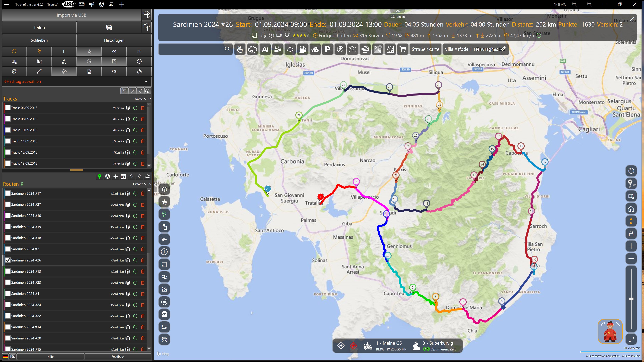Open the Ai route assistant
The height and width of the screenshot is (362, 644).
[x=265, y=49]
